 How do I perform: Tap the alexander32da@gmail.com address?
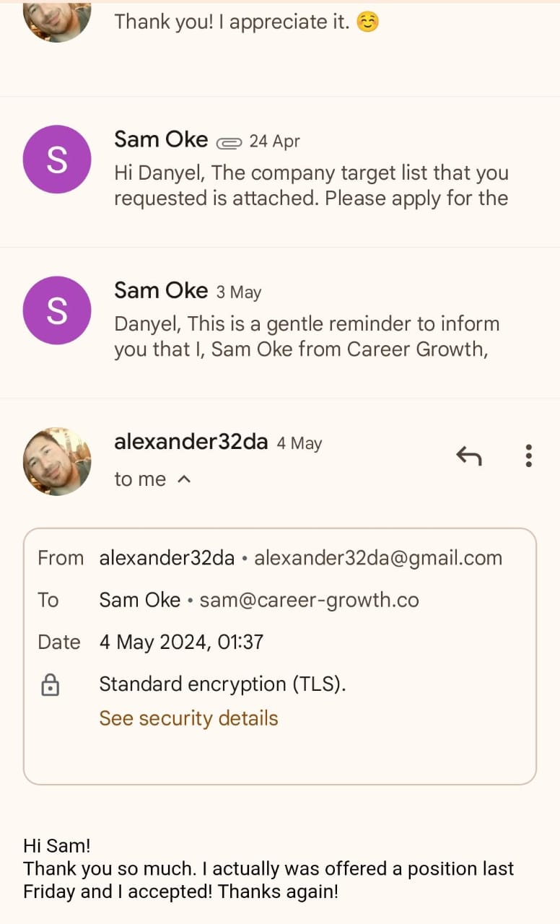pyautogui.click(x=378, y=558)
